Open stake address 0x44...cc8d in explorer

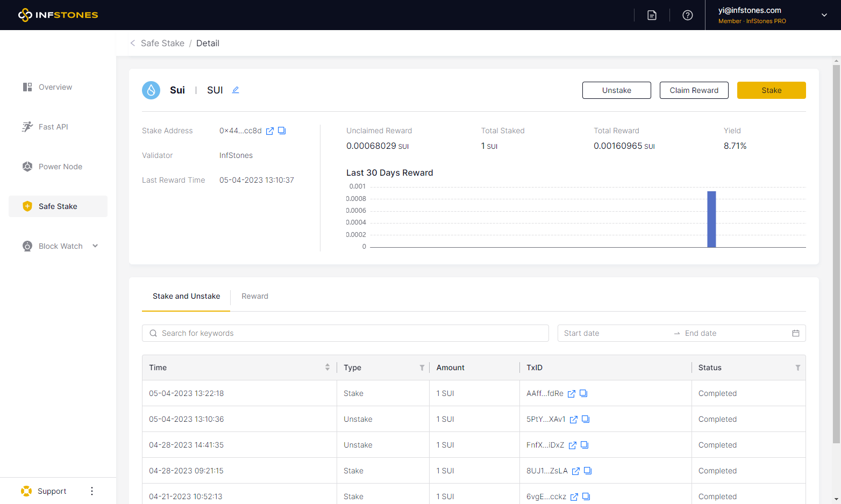[x=270, y=131]
